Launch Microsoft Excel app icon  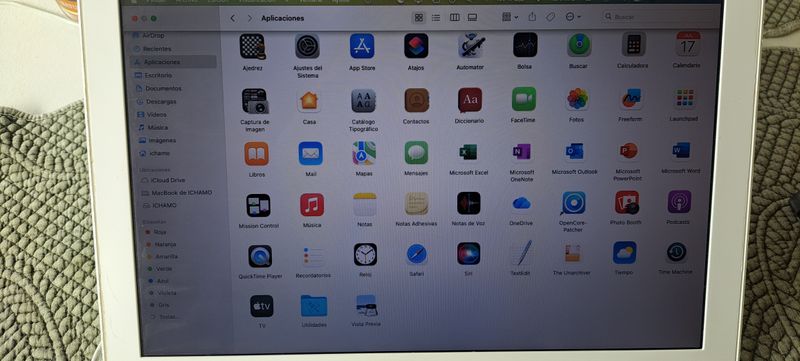click(x=468, y=152)
